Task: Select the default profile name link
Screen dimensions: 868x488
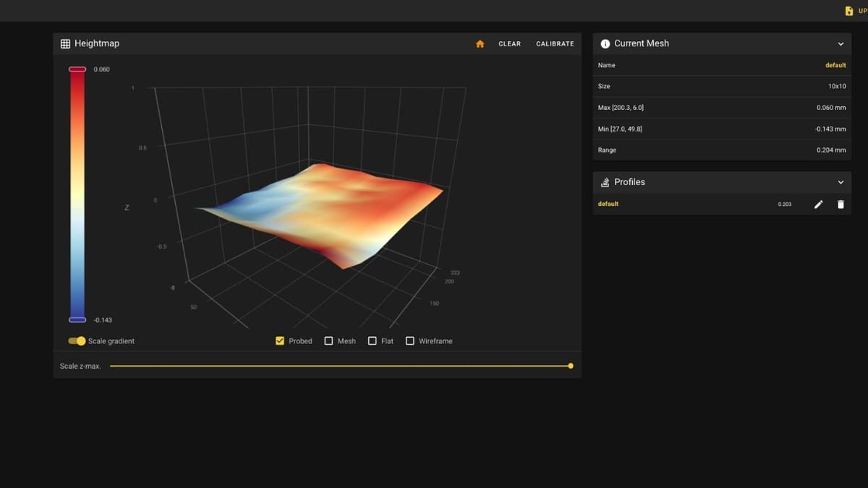Action: pyautogui.click(x=608, y=204)
